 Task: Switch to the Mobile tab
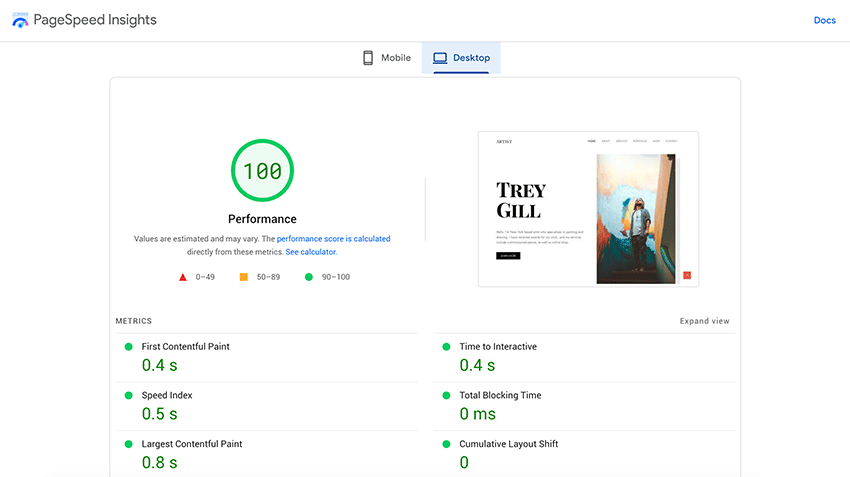coord(387,57)
